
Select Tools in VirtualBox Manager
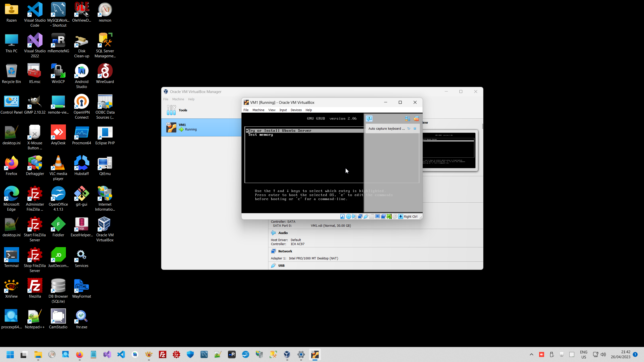coord(183,110)
